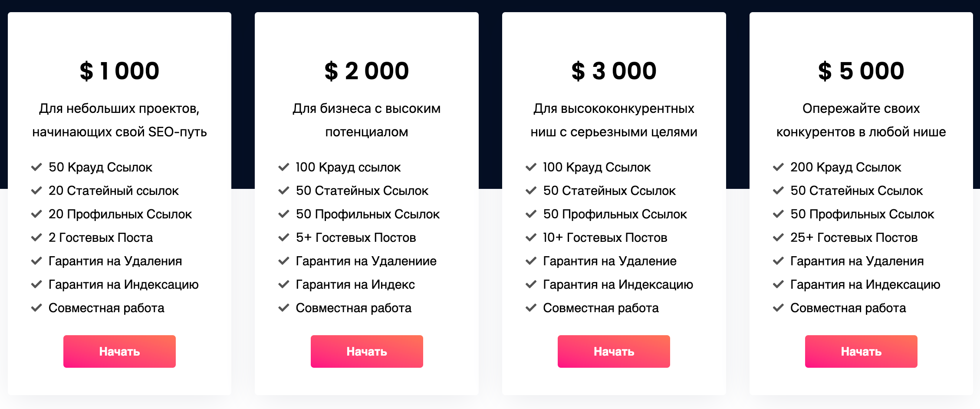
Task: Click the checkmark next to '5+ Гостевых Постов'
Action: point(283,237)
